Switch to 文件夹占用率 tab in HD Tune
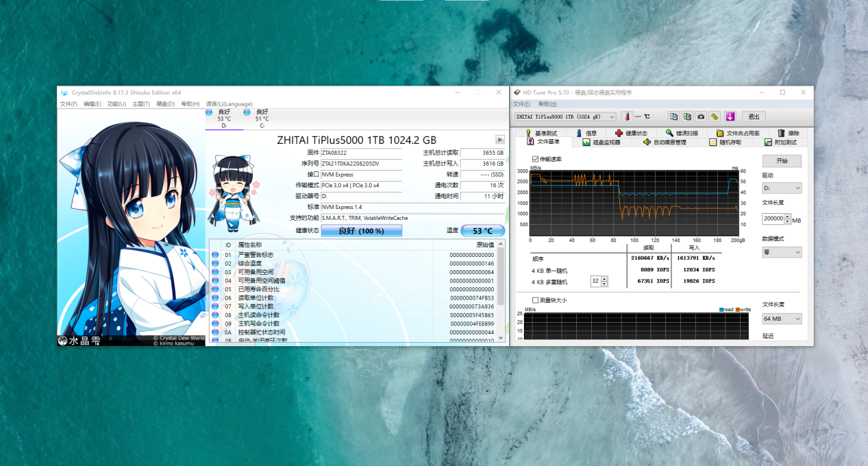Screen dimensions: 868x466 pyautogui.click(x=738, y=133)
